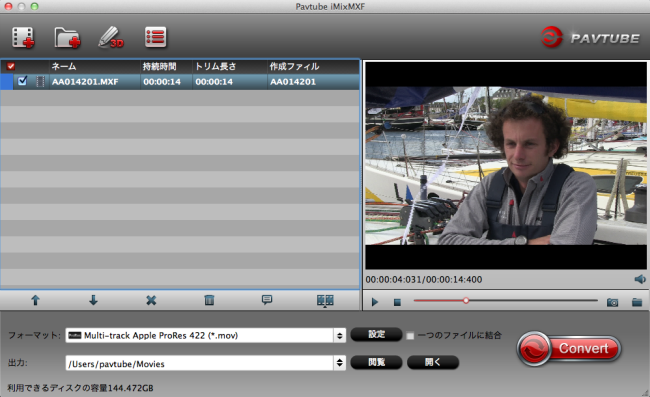Click the 閲覧 browse button
The height and width of the screenshot is (397, 650).
pyautogui.click(x=376, y=362)
